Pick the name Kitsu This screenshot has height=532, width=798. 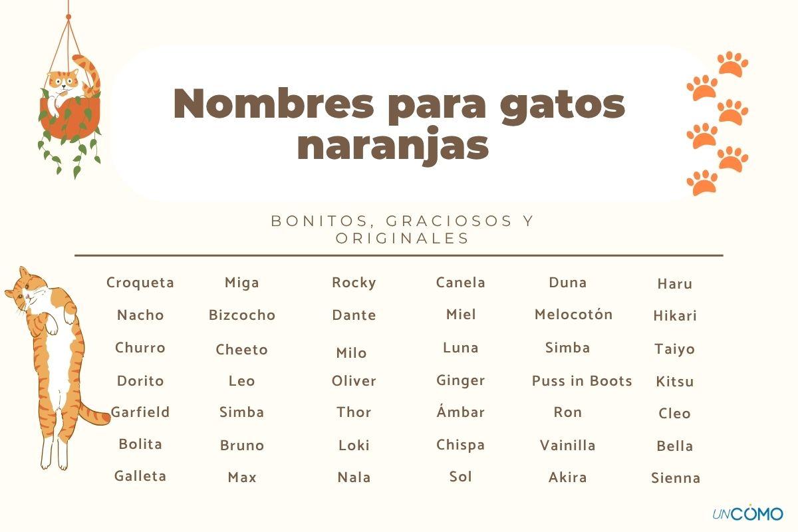675,382
